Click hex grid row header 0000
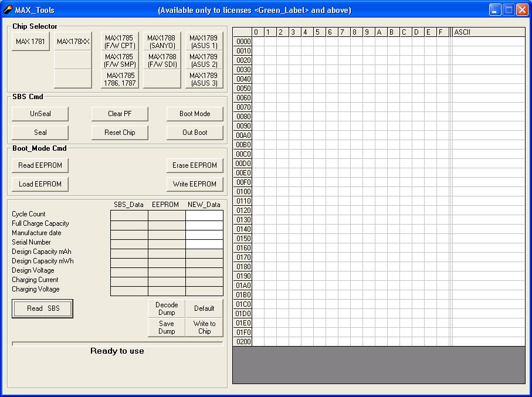 click(243, 42)
